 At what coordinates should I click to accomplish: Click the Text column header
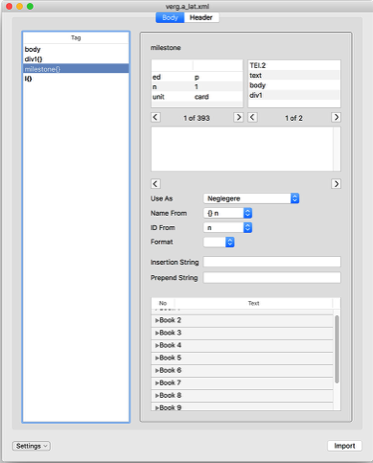(x=253, y=303)
